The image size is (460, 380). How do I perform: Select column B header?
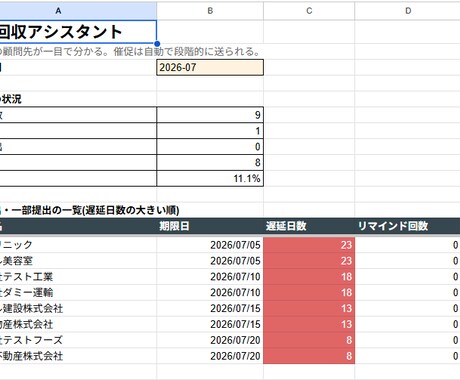pyautogui.click(x=210, y=11)
